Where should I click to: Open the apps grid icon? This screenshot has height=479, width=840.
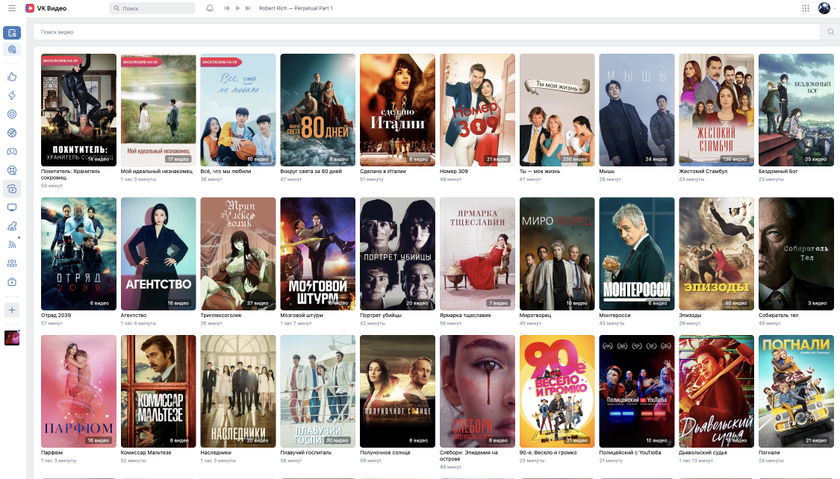tap(805, 8)
